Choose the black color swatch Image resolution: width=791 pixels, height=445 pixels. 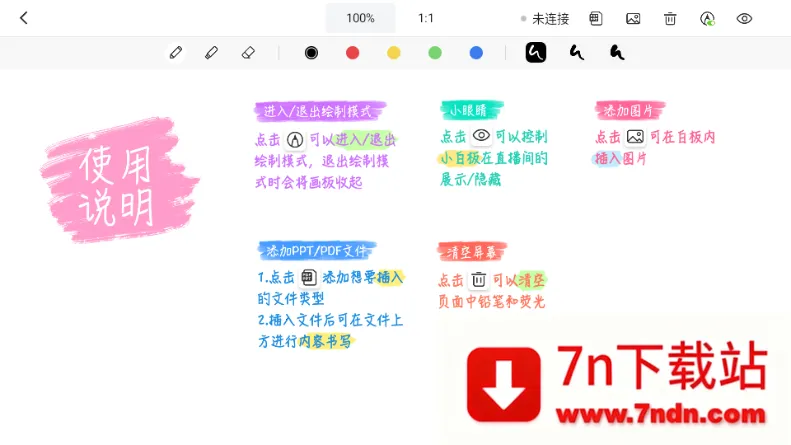[311, 52]
